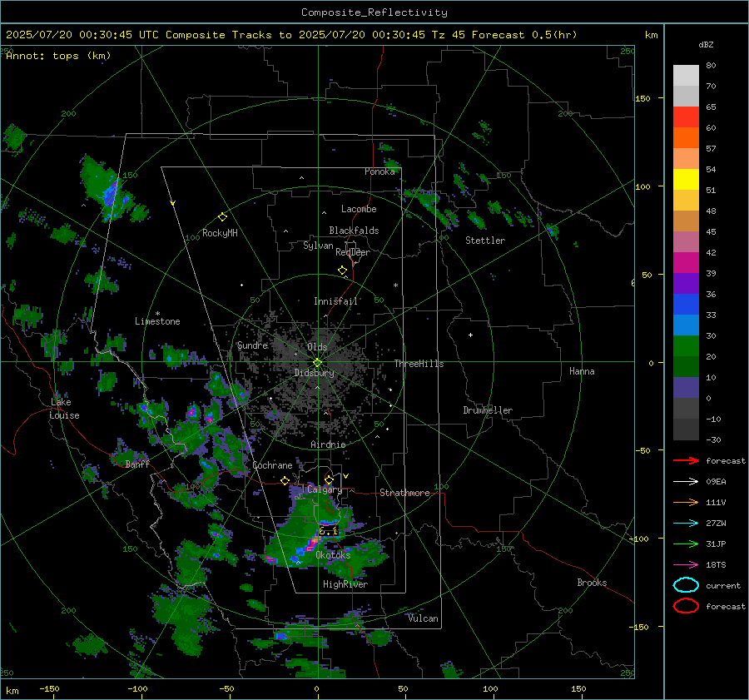
Task: Click the Limestone label
Action: pos(157,321)
